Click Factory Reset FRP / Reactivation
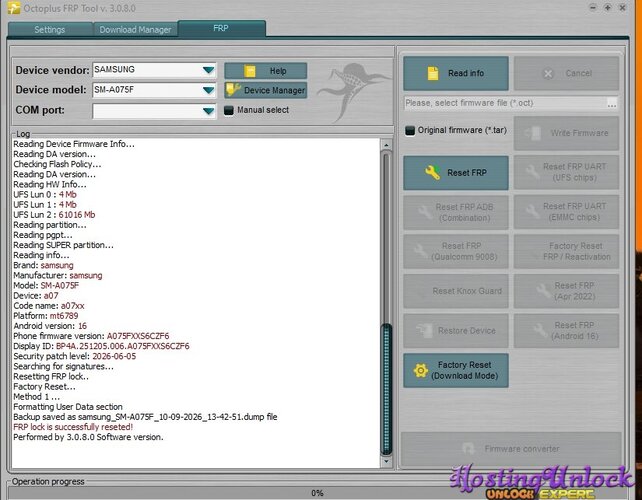The width and height of the screenshot is (642, 500). (x=566, y=251)
